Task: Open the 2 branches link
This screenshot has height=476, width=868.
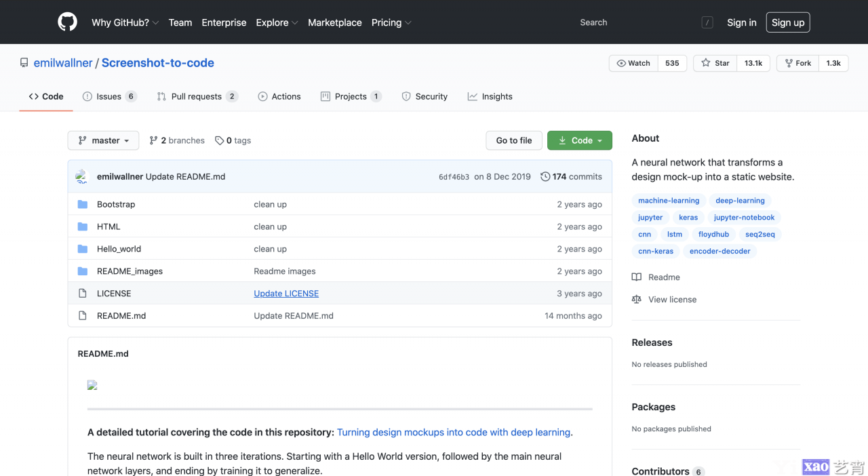Action: pyautogui.click(x=177, y=140)
